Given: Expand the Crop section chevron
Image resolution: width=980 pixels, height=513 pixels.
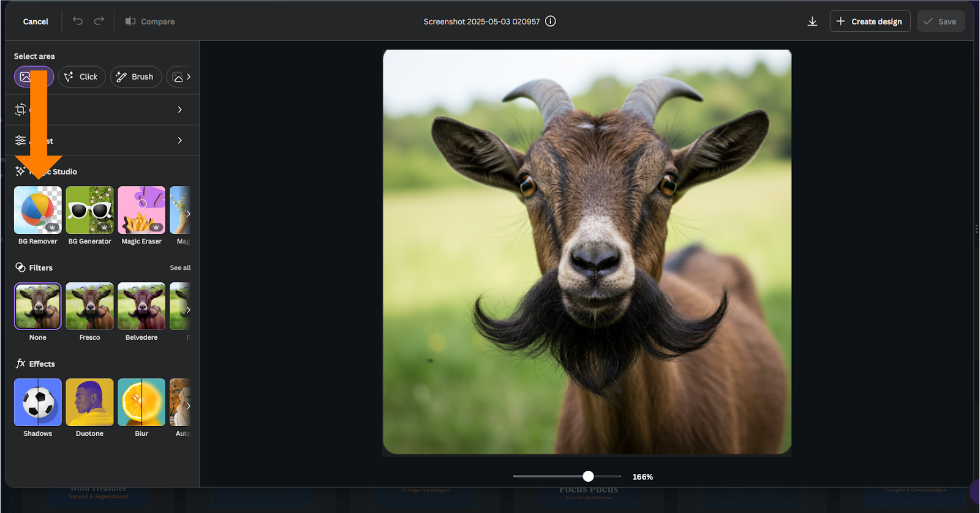Looking at the screenshot, I should [x=179, y=110].
